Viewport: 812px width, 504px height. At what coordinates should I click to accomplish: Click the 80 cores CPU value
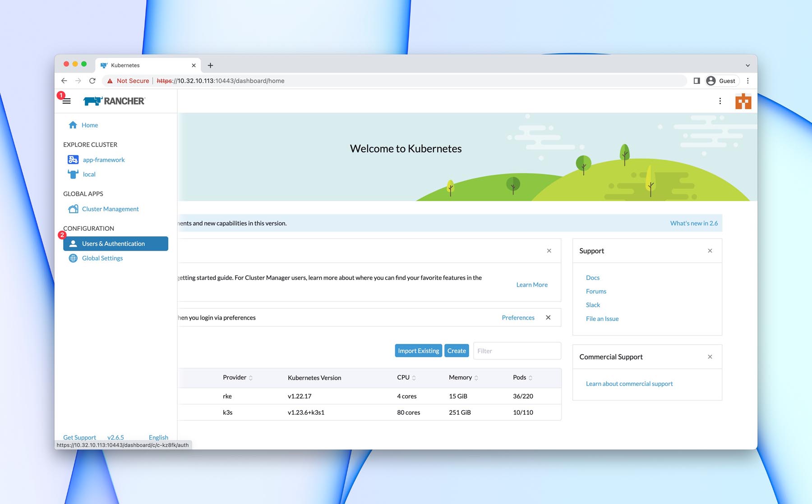[408, 412]
